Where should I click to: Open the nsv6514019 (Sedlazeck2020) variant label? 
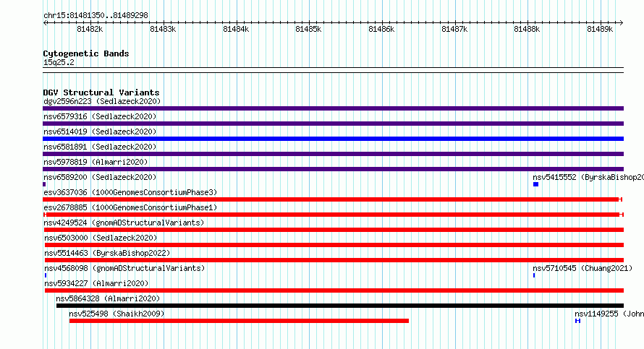100,132
